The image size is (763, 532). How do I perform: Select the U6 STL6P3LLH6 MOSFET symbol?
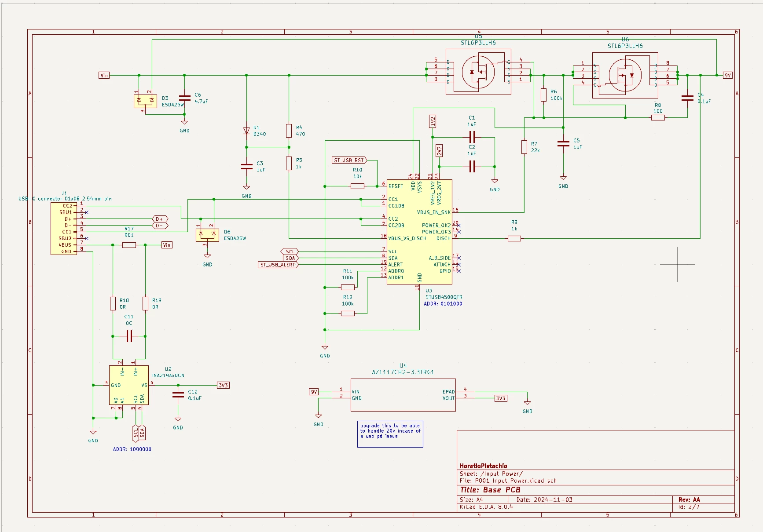click(x=625, y=75)
